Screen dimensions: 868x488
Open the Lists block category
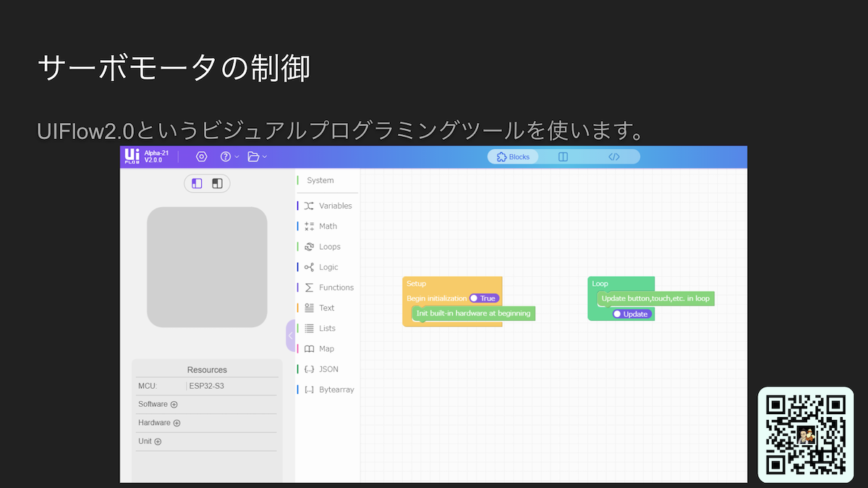pos(328,328)
